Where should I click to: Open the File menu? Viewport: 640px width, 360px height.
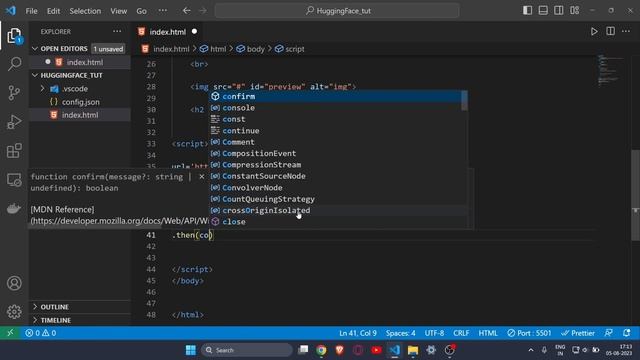pos(31,11)
